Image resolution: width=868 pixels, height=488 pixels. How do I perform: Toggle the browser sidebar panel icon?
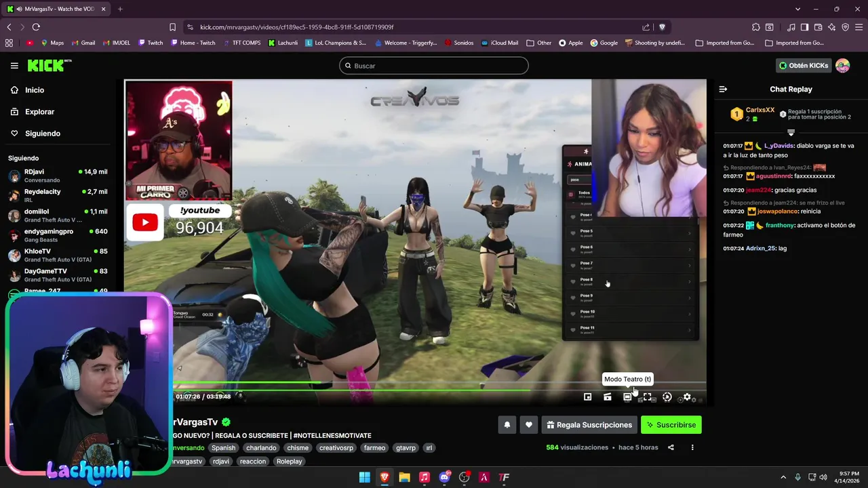pyautogui.click(x=804, y=27)
